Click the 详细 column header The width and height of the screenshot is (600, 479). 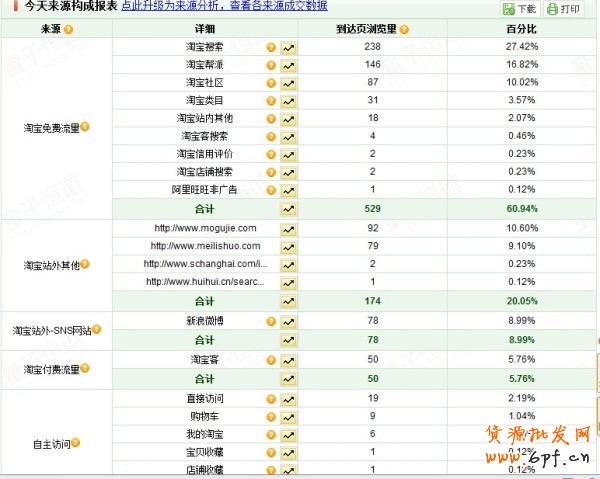tap(205, 29)
